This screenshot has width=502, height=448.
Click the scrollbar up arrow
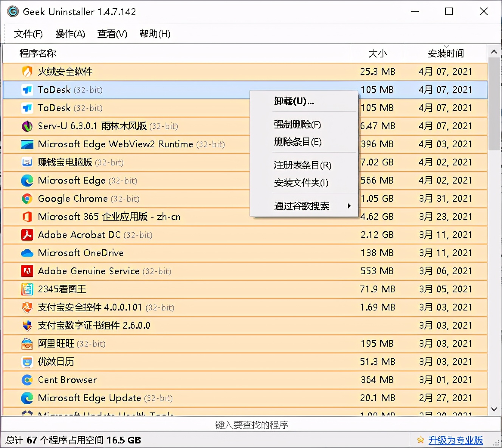(x=494, y=51)
